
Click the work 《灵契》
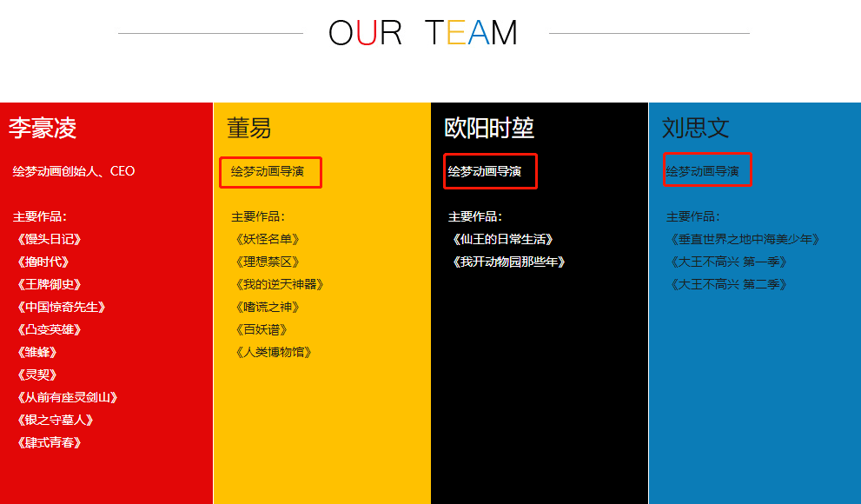[x=37, y=375]
